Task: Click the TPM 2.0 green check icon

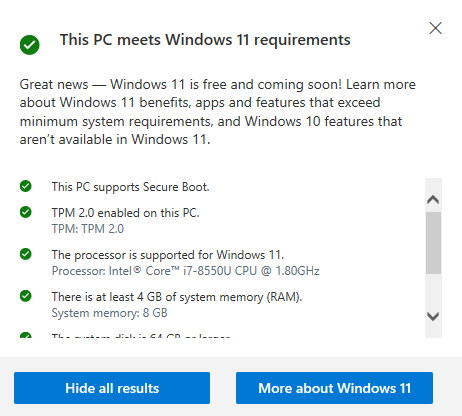Action: (26, 212)
